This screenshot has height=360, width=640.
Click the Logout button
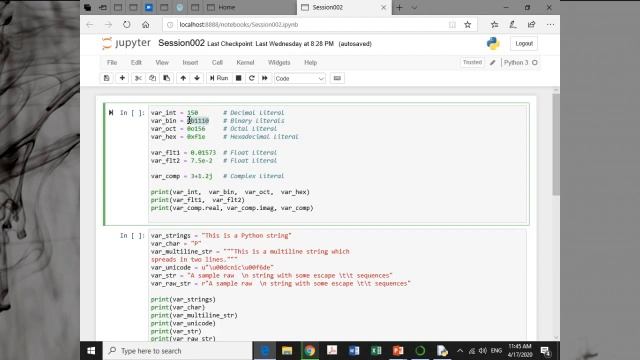click(524, 43)
